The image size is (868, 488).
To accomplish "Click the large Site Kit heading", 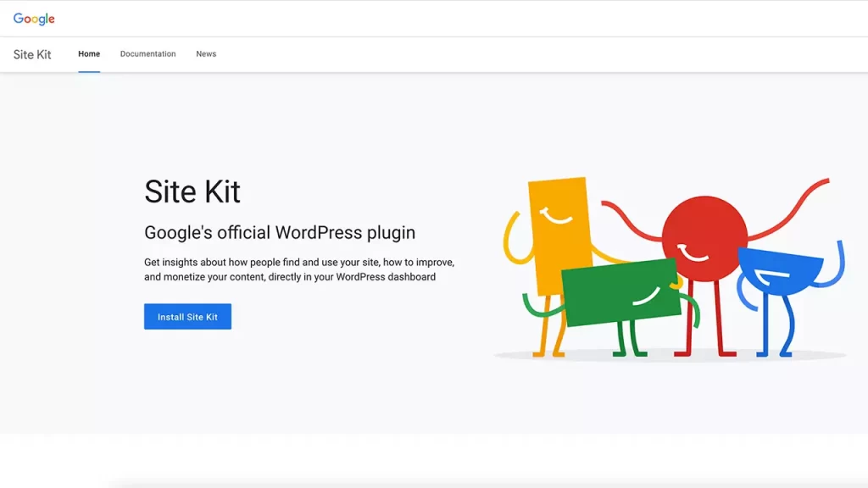I will (x=192, y=191).
